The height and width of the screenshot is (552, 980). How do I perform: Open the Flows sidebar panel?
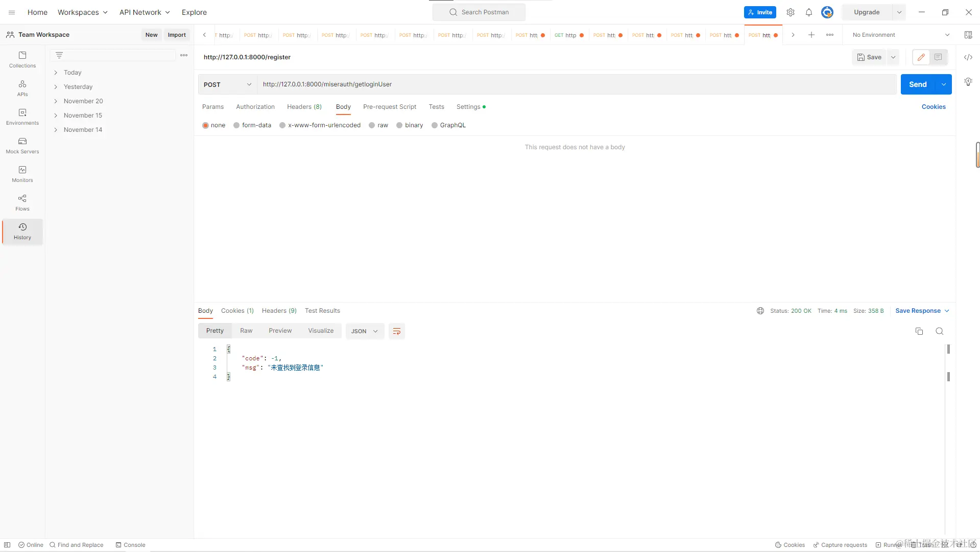(x=22, y=202)
